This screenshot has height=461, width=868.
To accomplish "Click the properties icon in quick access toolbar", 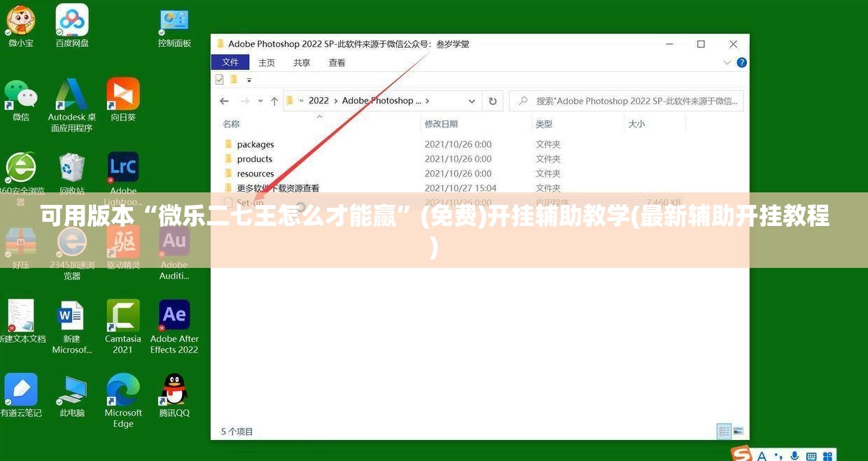I will tap(220, 80).
